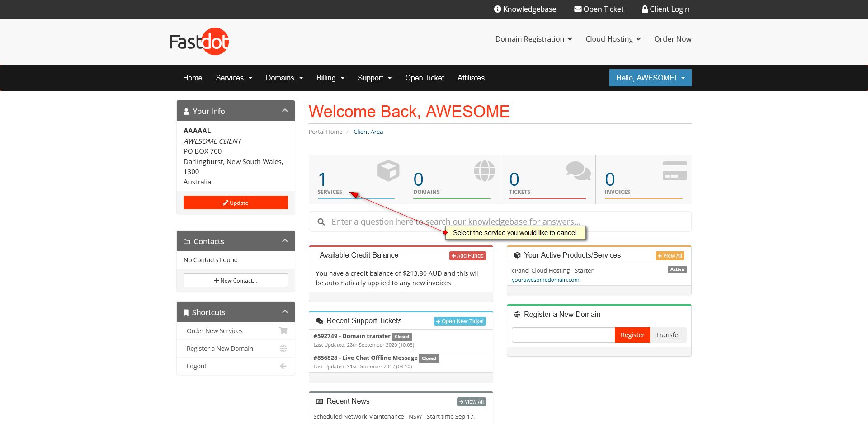
Task: Select the 0 Tickets tile
Action: tap(547, 180)
